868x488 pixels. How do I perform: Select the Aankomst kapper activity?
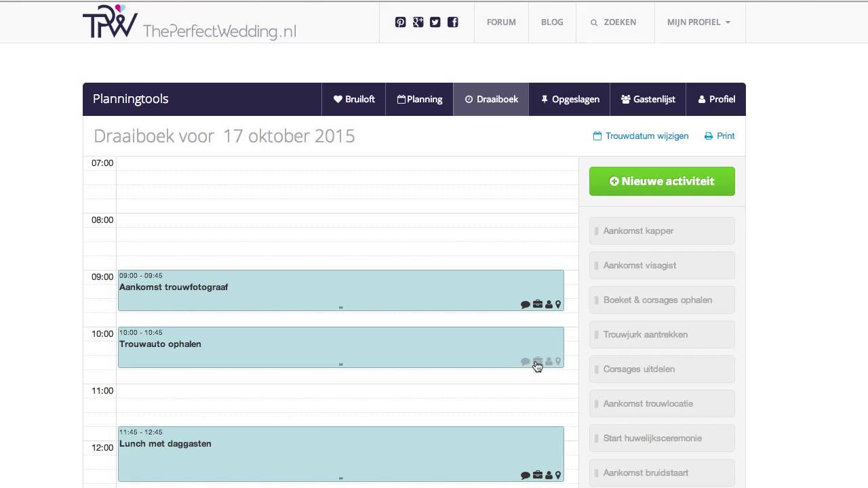(662, 231)
